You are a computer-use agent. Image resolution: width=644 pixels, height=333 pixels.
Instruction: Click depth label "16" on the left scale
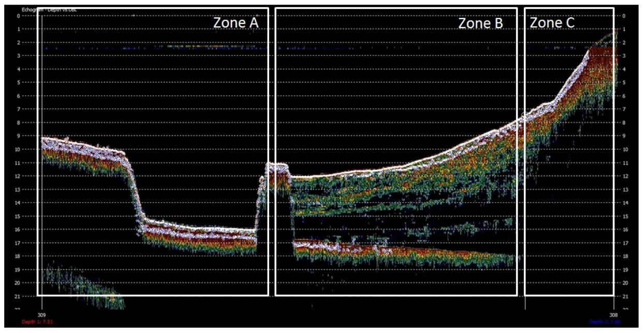click(17, 230)
